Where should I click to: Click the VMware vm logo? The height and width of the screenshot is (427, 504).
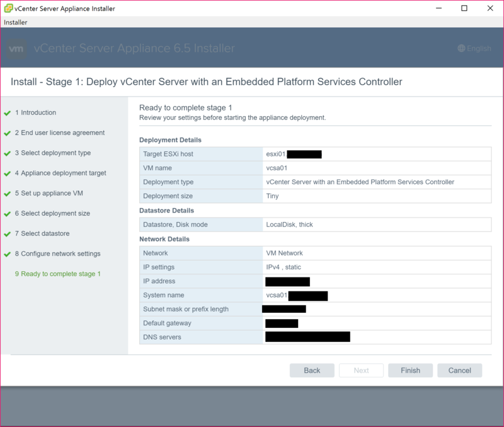point(16,49)
